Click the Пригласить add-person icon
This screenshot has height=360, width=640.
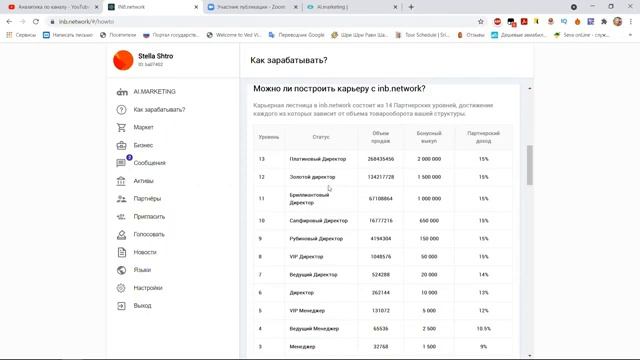(121, 217)
